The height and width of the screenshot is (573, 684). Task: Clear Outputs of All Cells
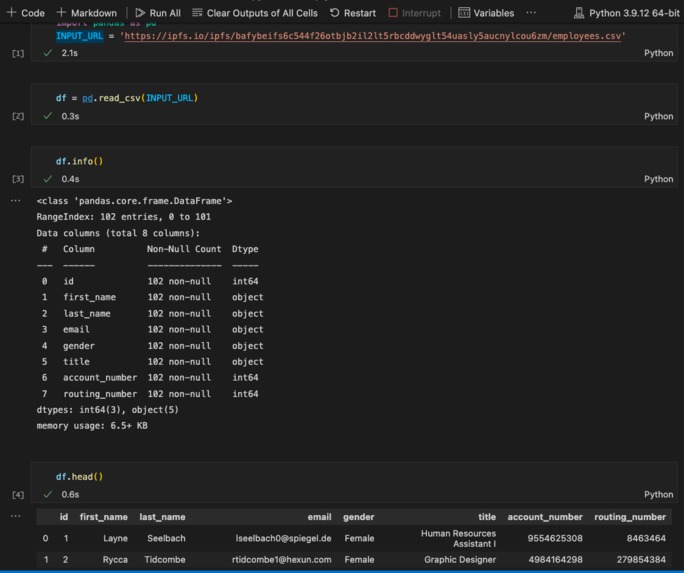point(255,13)
